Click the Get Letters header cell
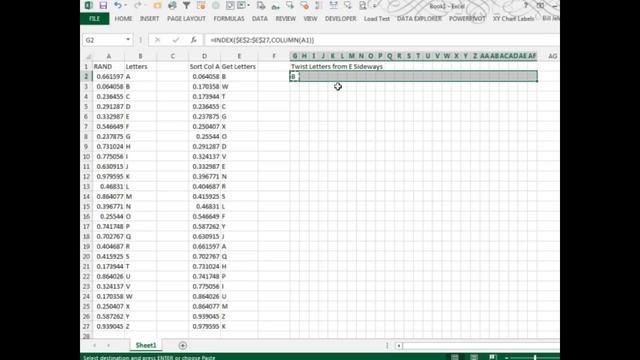Viewport: 640px width, 360px height. tap(239, 67)
